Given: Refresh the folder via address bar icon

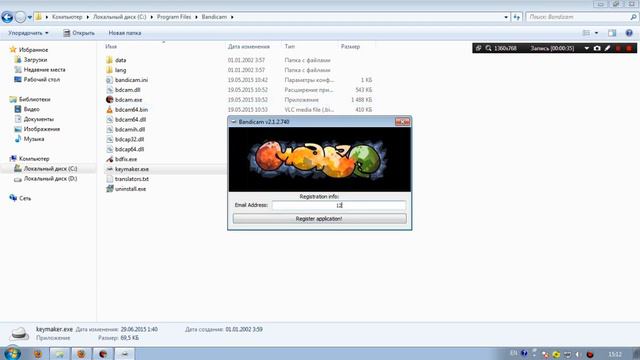Looking at the screenshot, I should [517, 17].
